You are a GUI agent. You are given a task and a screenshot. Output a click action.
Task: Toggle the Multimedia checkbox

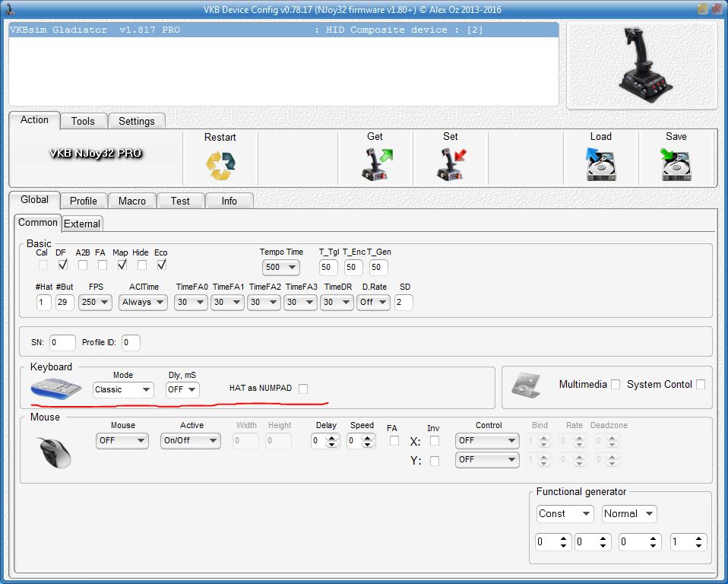tap(616, 385)
